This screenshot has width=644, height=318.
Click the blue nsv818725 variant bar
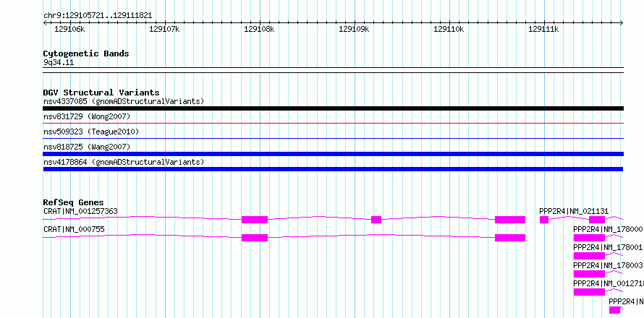click(333, 154)
